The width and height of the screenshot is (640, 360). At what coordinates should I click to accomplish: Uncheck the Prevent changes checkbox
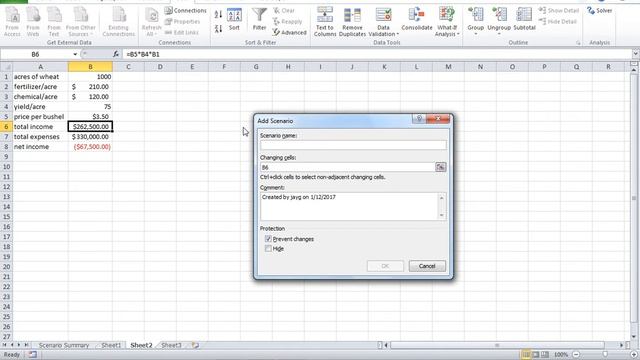(268, 239)
